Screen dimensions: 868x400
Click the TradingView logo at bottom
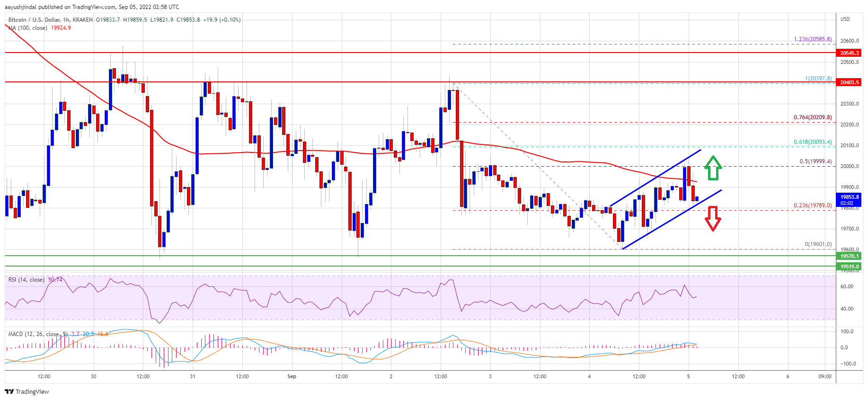[27, 391]
